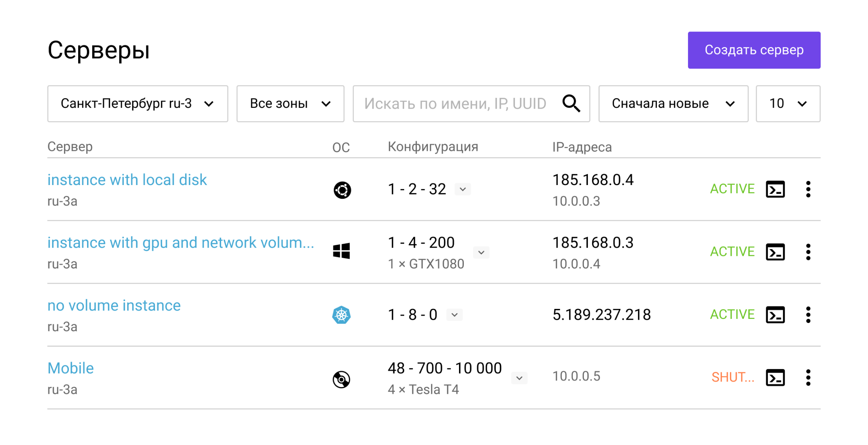Change the page size dropdown showing 10
Viewport: 868px width, 445px height.
pos(788,103)
